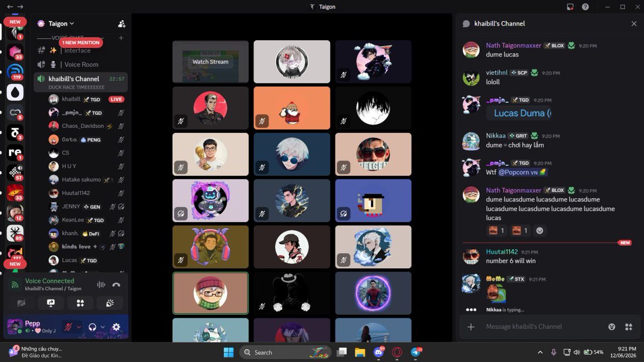Join the Voice Room channel
Image resolution: width=644 pixels, height=362 pixels.
pos(80,64)
